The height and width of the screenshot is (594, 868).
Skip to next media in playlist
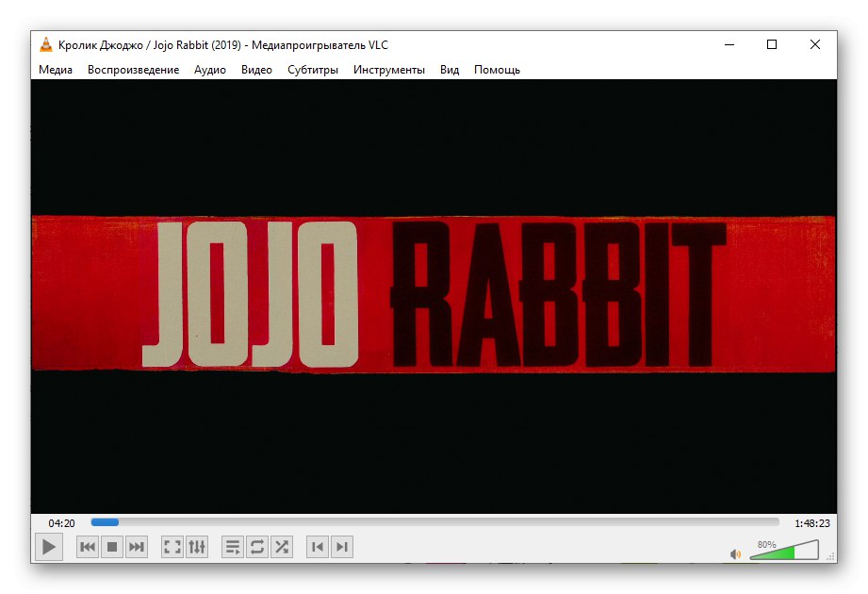136,547
